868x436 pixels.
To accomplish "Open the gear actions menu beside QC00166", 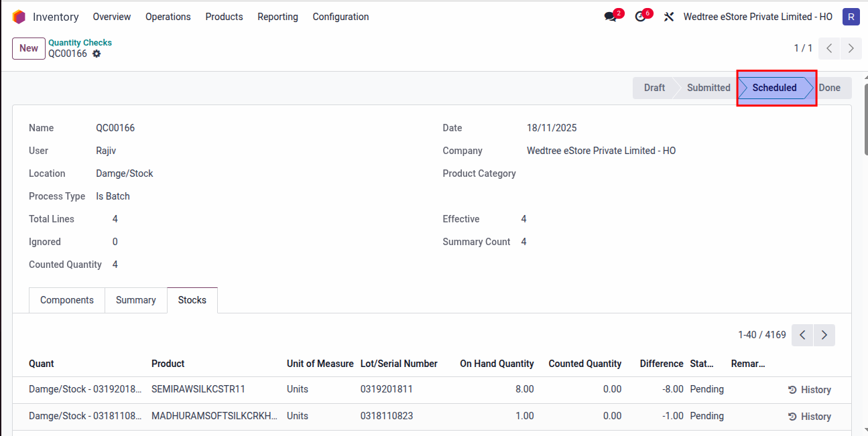I will coord(97,54).
